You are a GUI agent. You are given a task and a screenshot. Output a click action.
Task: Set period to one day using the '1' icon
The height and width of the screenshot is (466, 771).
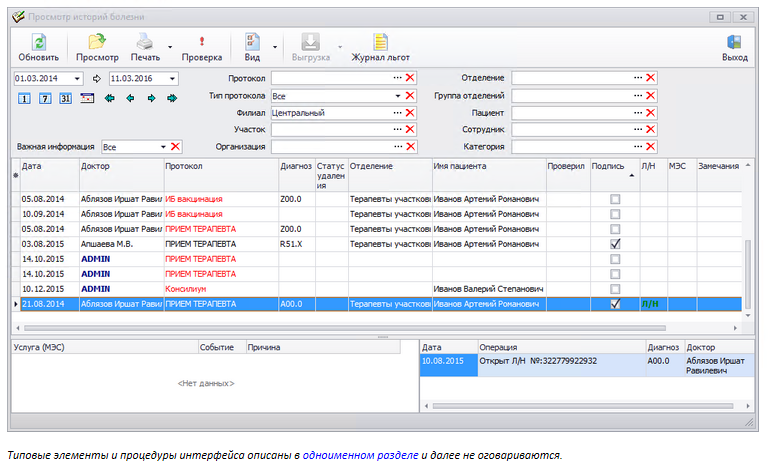[24, 98]
